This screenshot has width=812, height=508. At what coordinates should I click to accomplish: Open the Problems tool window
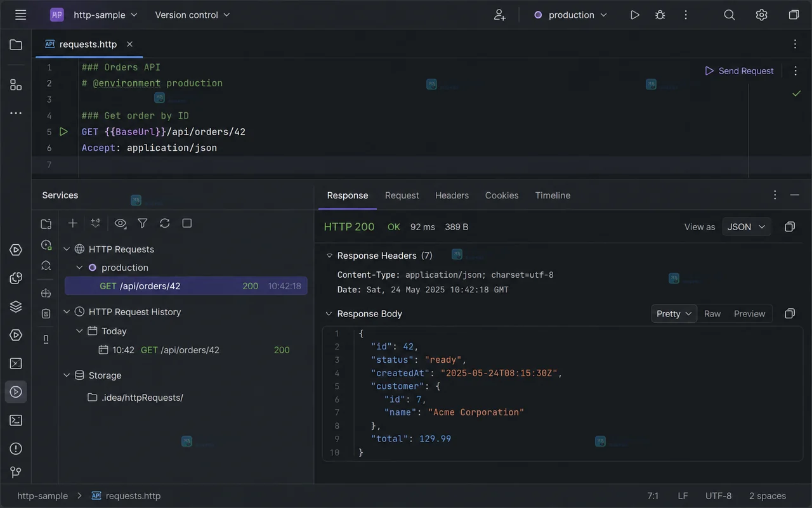point(16,448)
